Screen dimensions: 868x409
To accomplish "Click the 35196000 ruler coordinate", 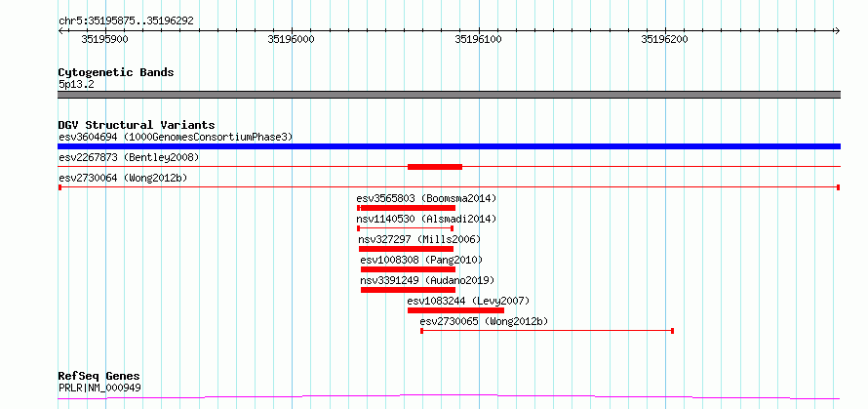I will pyautogui.click(x=292, y=39).
